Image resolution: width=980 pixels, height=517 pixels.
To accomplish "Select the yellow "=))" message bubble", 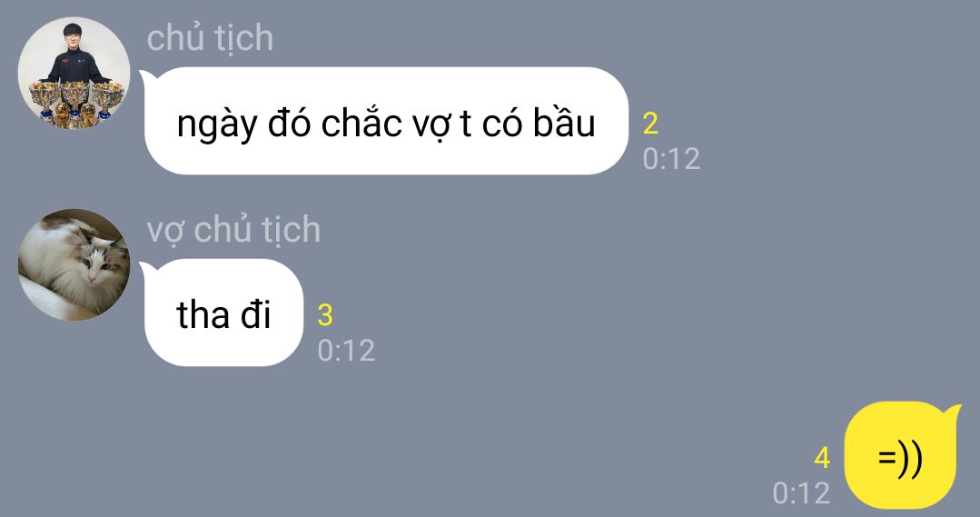I will [x=903, y=456].
